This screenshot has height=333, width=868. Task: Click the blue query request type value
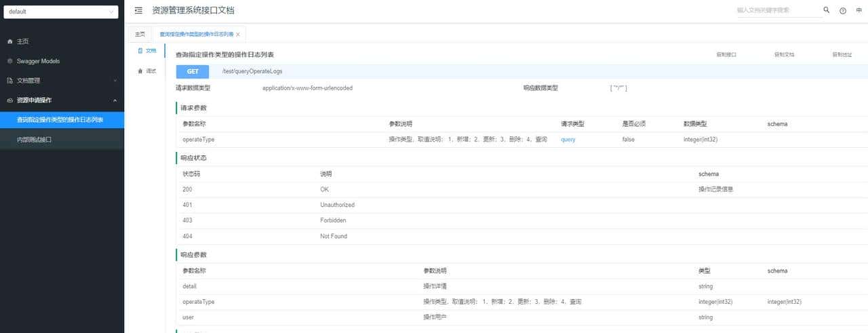click(568, 140)
